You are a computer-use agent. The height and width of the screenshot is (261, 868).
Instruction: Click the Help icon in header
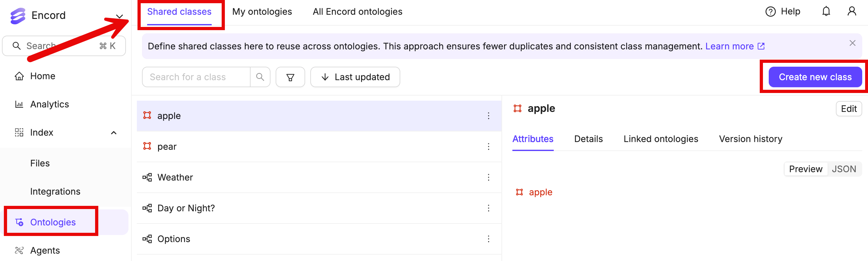tap(770, 12)
